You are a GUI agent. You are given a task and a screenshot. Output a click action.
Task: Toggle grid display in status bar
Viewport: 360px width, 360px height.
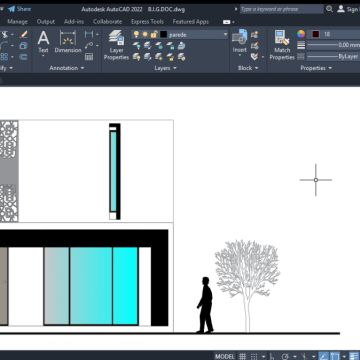pyautogui.click(x=243, y=356)
